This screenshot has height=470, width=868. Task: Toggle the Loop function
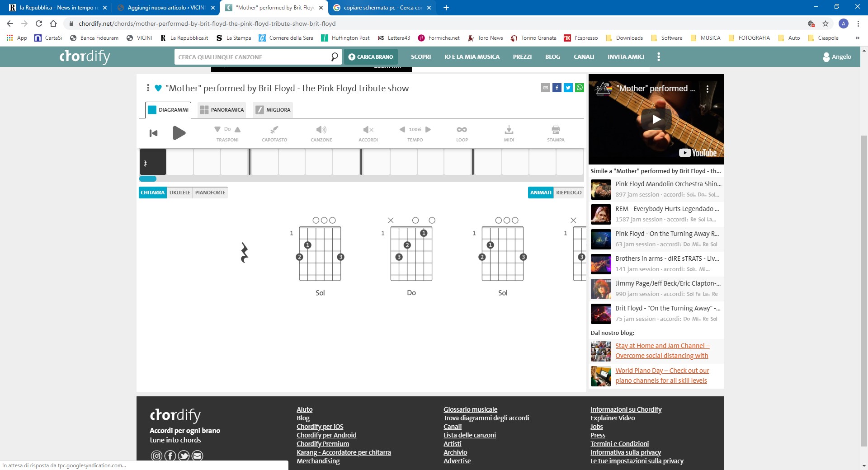tap(462, 133)
